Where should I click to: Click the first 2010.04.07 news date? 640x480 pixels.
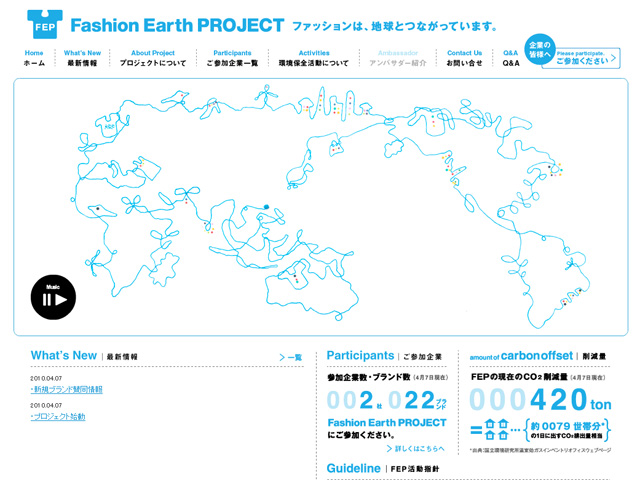46,378
